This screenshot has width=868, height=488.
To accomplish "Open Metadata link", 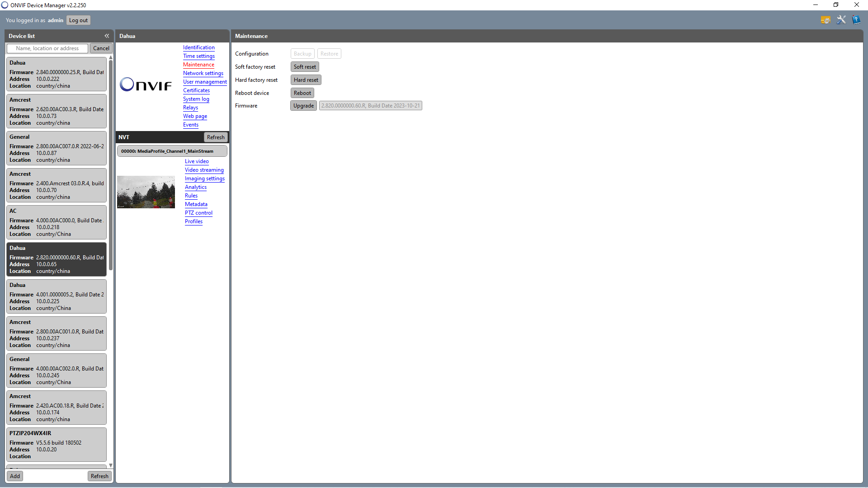I will 196,204.
